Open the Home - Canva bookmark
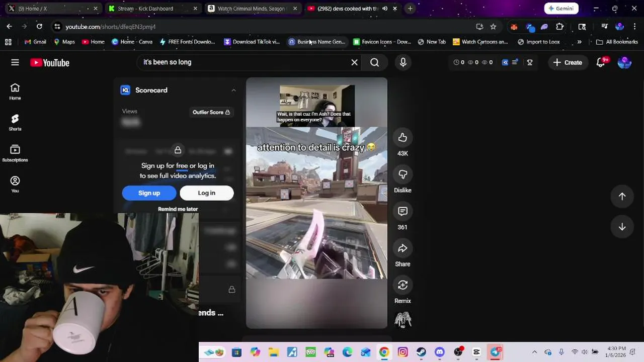644x362 pixels. coord(132,42)
